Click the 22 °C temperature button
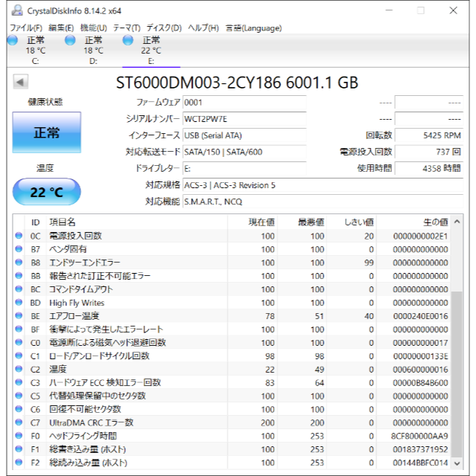 (47, 192)
